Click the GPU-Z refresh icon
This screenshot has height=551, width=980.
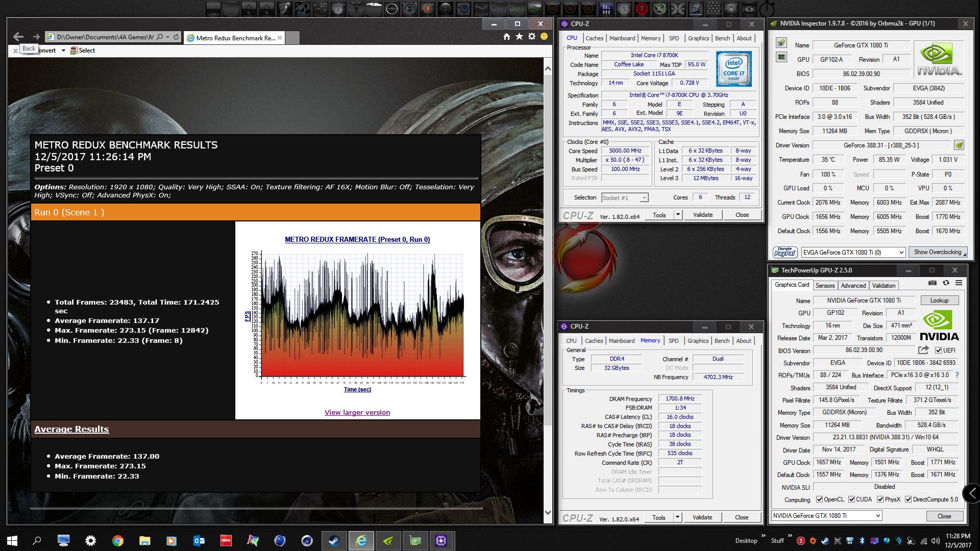946,283
